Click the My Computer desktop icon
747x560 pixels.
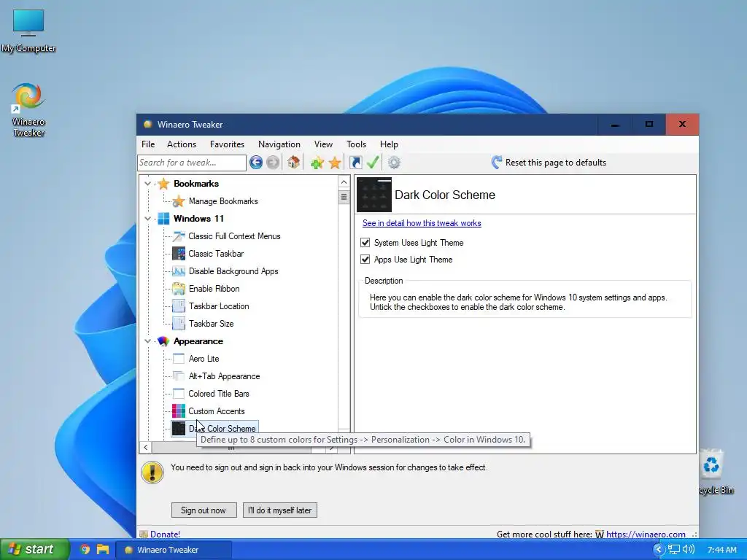28,31
